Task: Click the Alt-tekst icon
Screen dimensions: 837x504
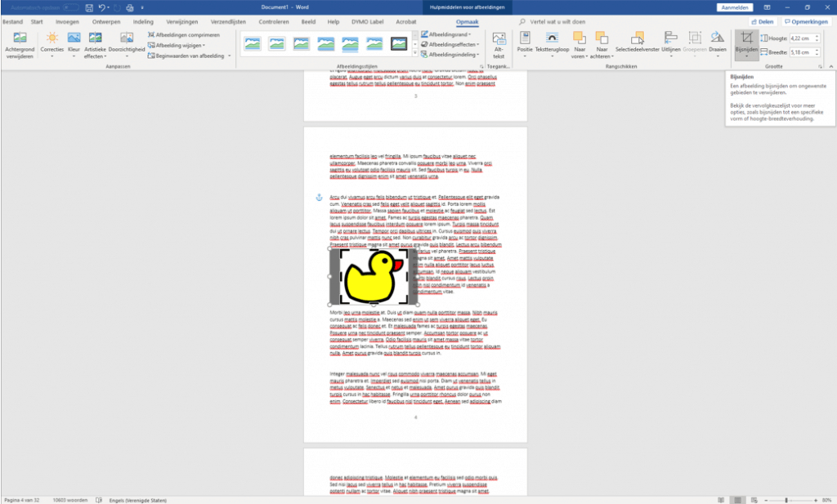Action: tap(499, 45)
